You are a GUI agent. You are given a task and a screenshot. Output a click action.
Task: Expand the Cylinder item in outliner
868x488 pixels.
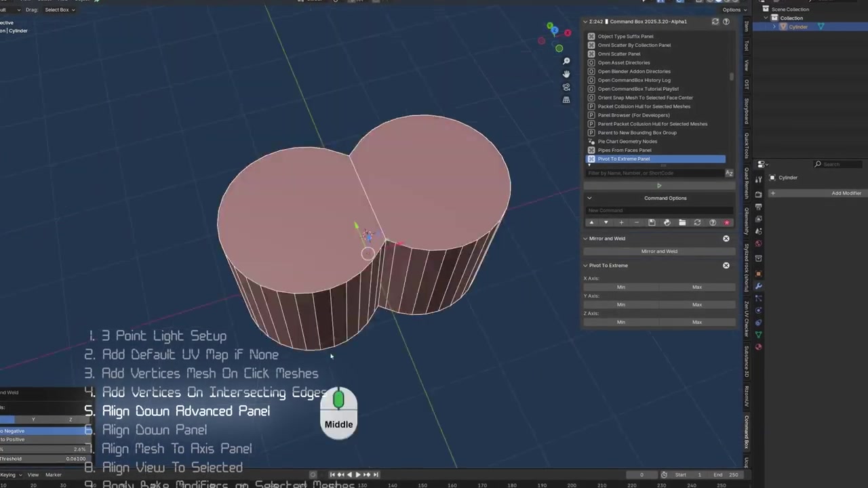click(x=776, y=27)
